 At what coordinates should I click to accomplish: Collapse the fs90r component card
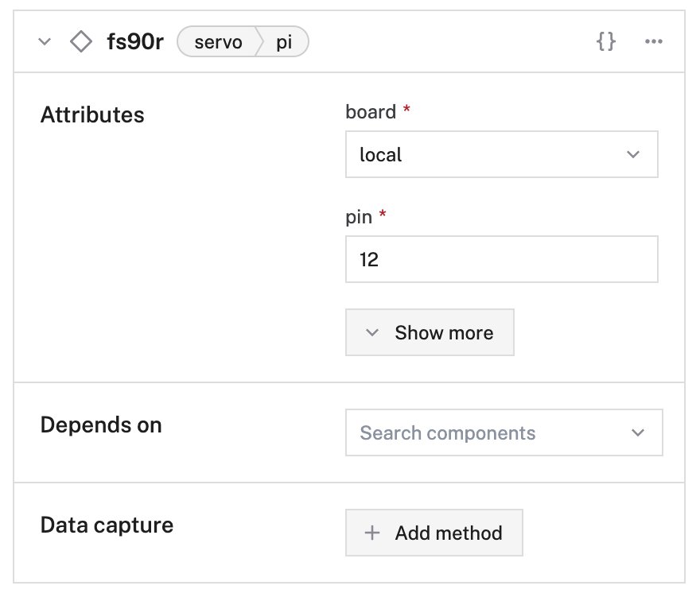coord(45,42)
